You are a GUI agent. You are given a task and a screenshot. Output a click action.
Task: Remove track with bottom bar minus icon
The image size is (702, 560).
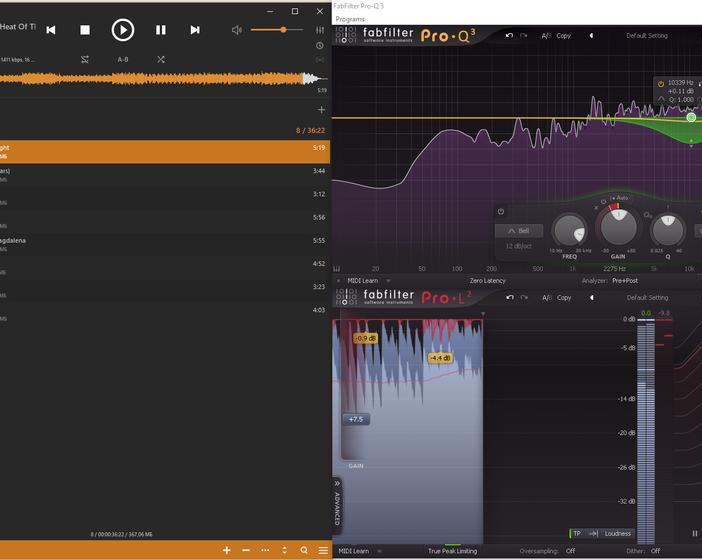pos(246,550)
